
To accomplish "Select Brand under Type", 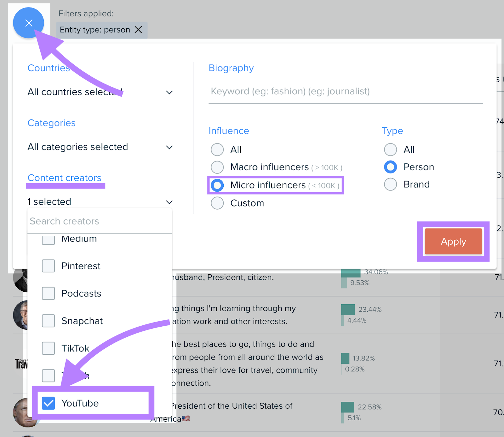I will tap(390, 184).
